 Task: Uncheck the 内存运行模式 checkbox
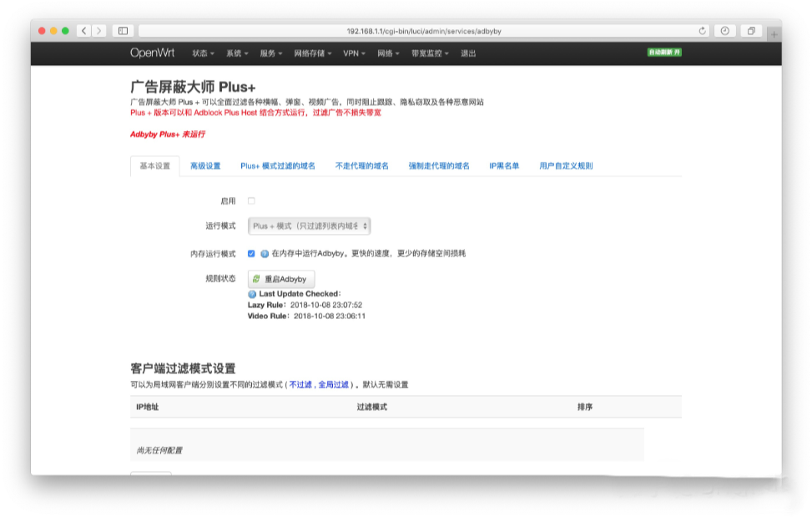(251, 253)
